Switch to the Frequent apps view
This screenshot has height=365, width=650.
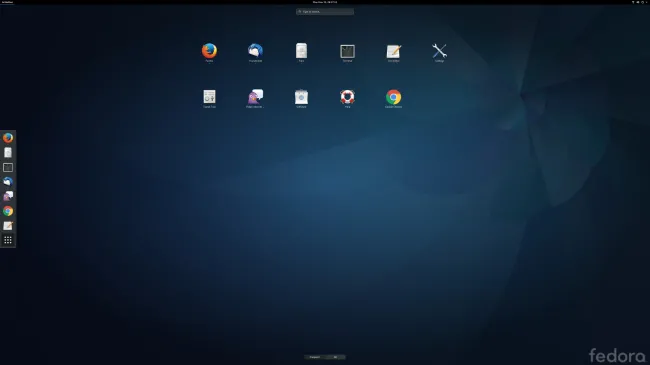[x=315, y=357]
